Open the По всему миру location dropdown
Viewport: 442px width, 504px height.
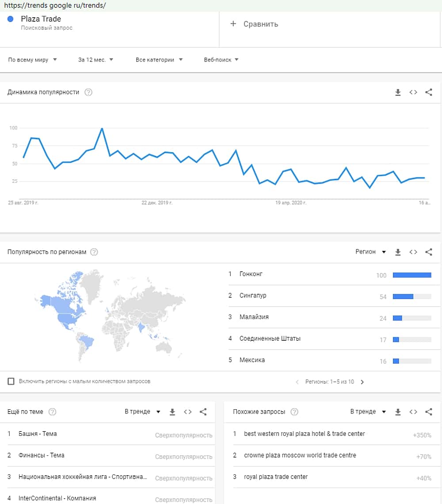click(x=33, y=60)
